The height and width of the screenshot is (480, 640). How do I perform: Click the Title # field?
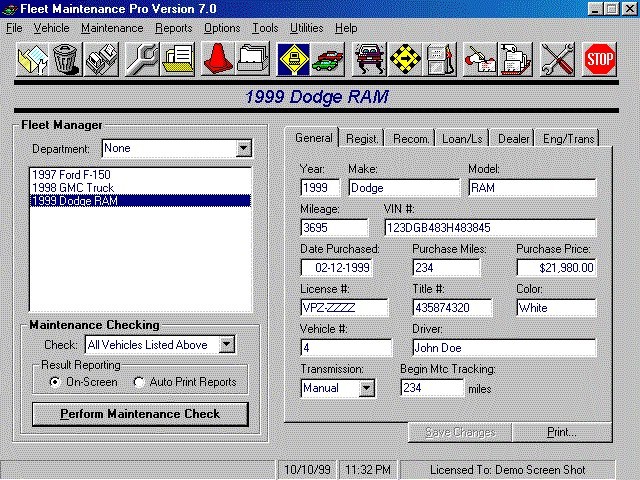pos(452,308)
